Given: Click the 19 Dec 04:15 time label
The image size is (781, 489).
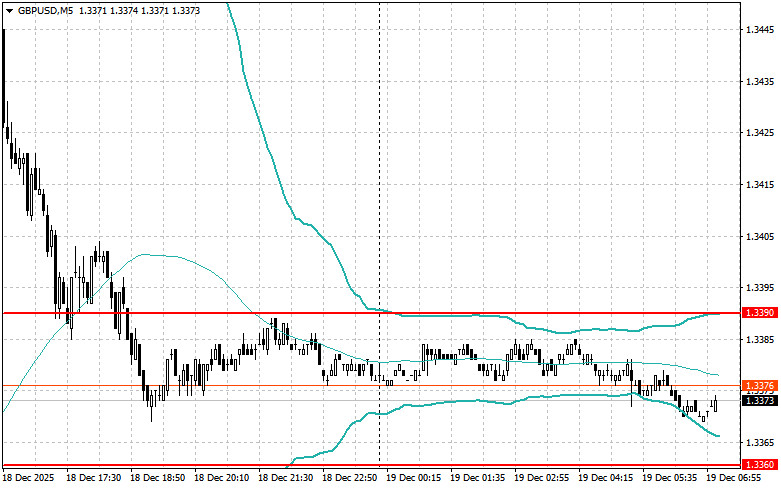Looking at the screenshot, I should click(606, 478).
